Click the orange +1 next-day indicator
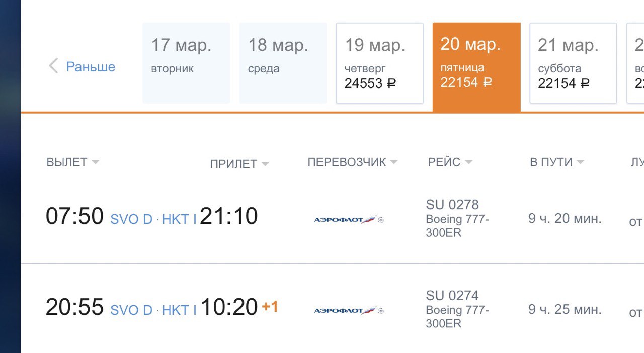Screen dimensions: 644x353 point(270,306)
